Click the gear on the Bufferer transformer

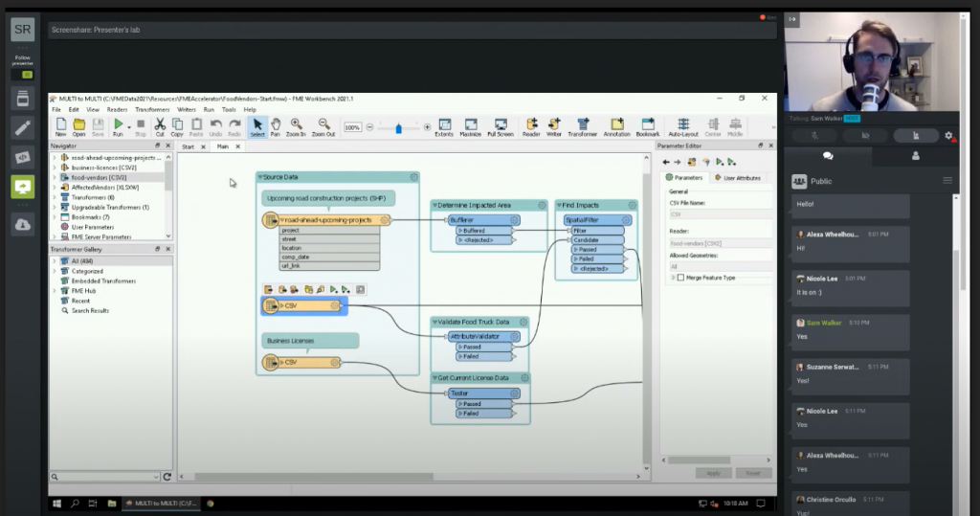[x=514, y=220]
